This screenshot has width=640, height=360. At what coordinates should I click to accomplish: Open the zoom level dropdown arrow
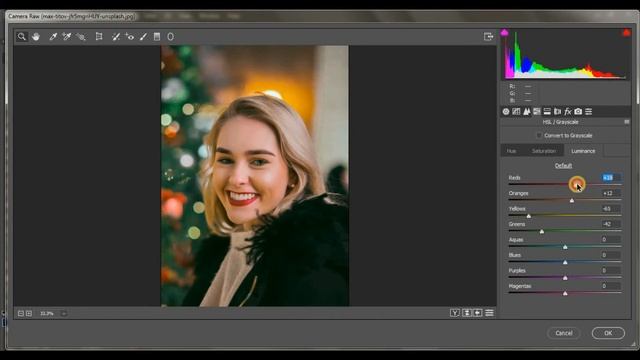tap(64, 313)
